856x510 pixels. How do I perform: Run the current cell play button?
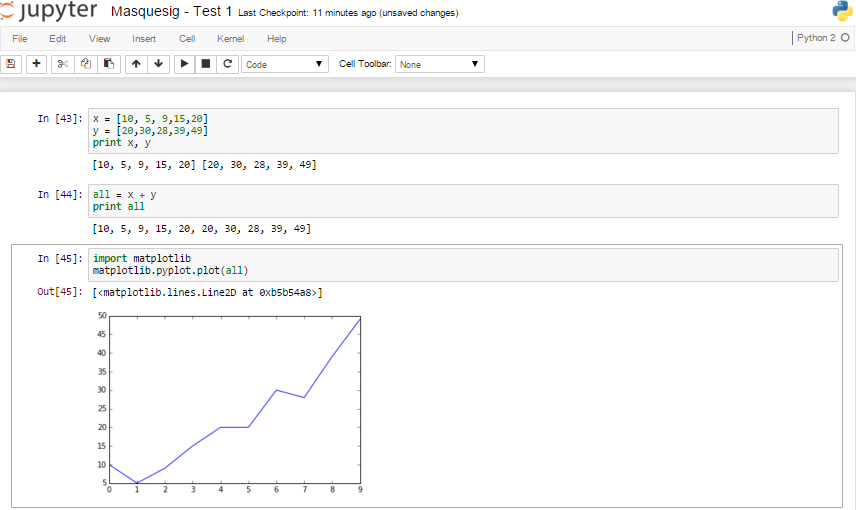click(184, 64)
